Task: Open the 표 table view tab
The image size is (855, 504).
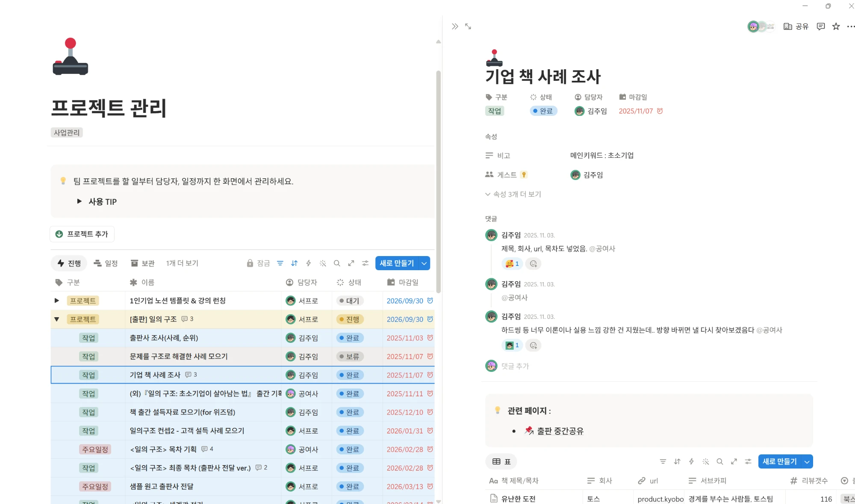Action: click(x=501, y=462)
